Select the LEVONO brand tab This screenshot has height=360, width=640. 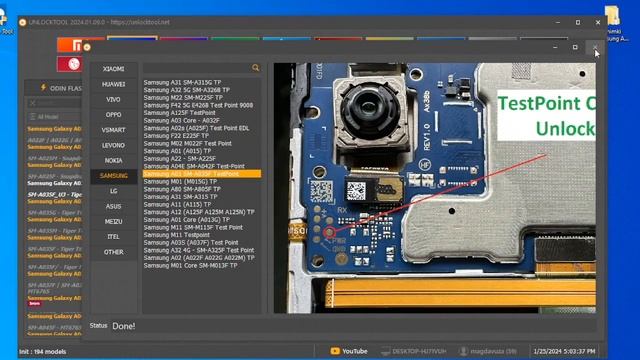click(113, 145)
